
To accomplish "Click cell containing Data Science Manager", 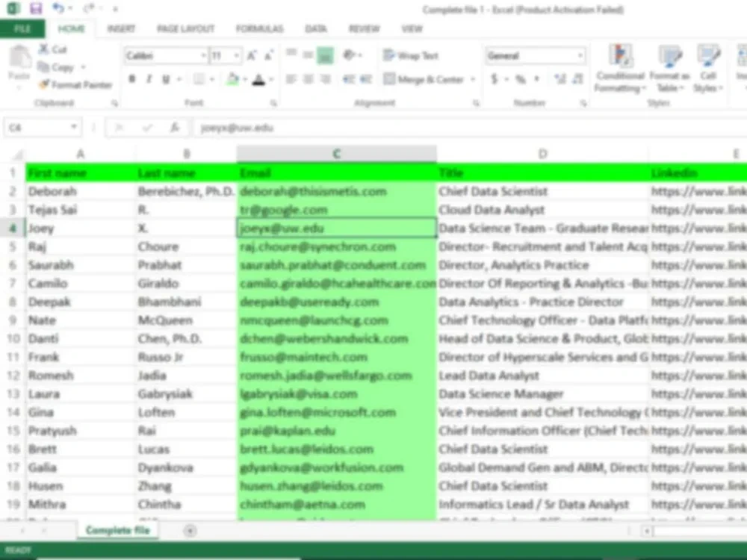I will pyautogui.click(x=542, y=393).
